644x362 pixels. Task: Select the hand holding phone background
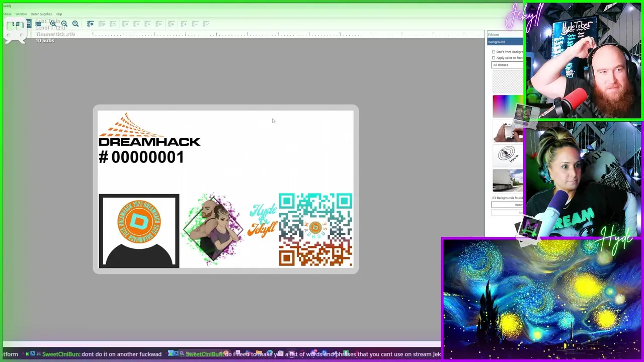pyautogui.click(x=508, y=131)
